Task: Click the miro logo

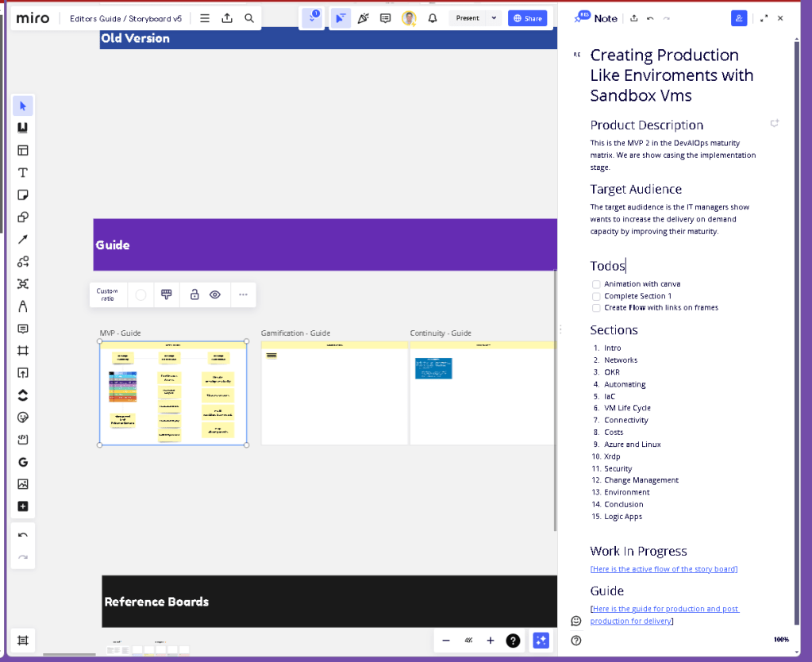Action: (x=33, y=18)
